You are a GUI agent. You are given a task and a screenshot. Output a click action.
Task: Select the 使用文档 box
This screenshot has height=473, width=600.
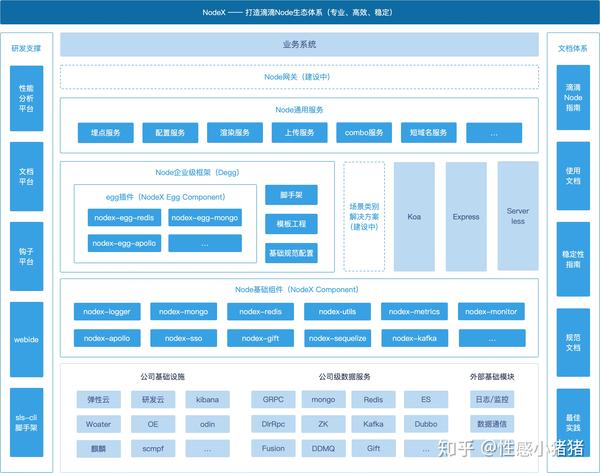coord(573,176)
